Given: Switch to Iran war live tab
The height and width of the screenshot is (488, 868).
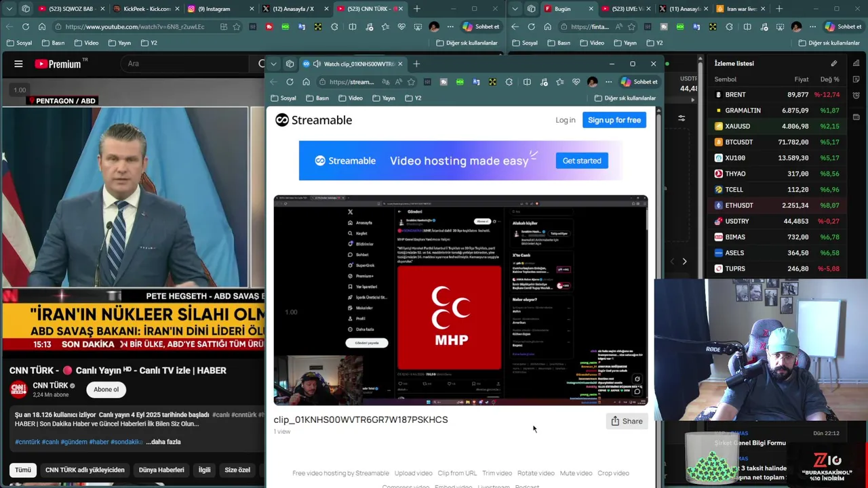Looking at the screenshot, I should pyautogui.click(x=742, y=9).
